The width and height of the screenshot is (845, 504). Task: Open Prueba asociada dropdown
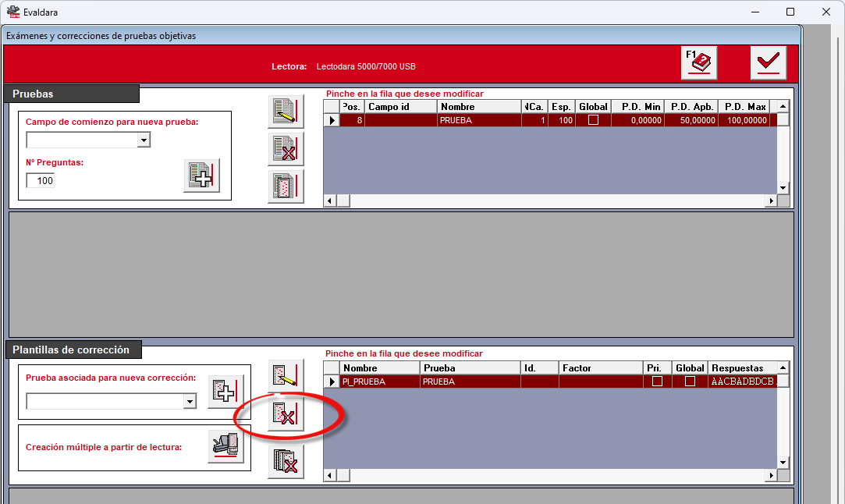tap(190, 401)
